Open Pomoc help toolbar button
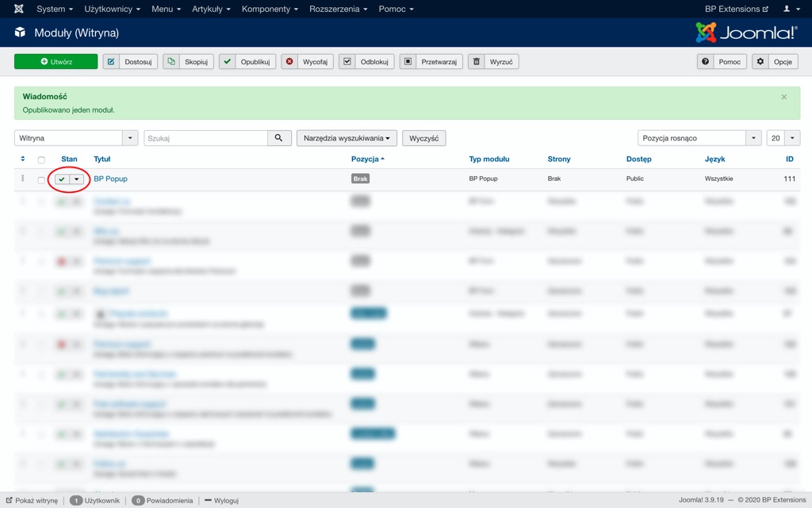Image resolution: width=812 pixels, height=508 pixels. coord(721,62)
